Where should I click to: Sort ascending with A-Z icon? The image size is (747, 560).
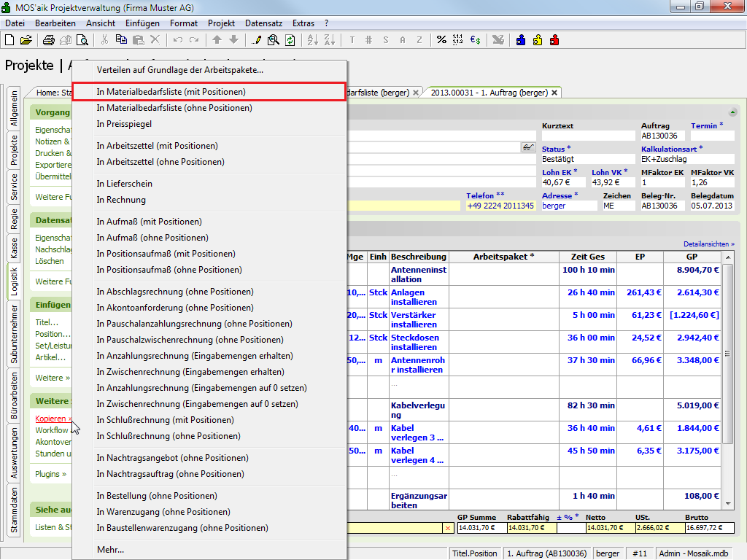pos(312,40)
